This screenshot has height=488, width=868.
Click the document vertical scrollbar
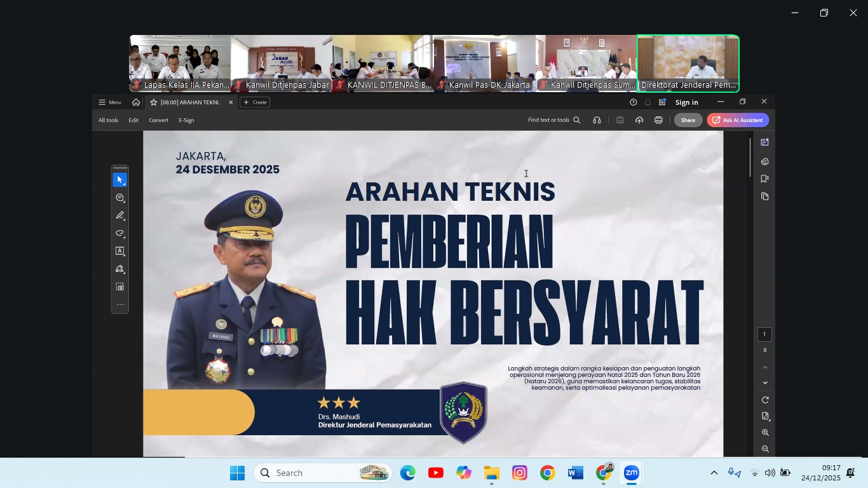click(x=750, y=158)
